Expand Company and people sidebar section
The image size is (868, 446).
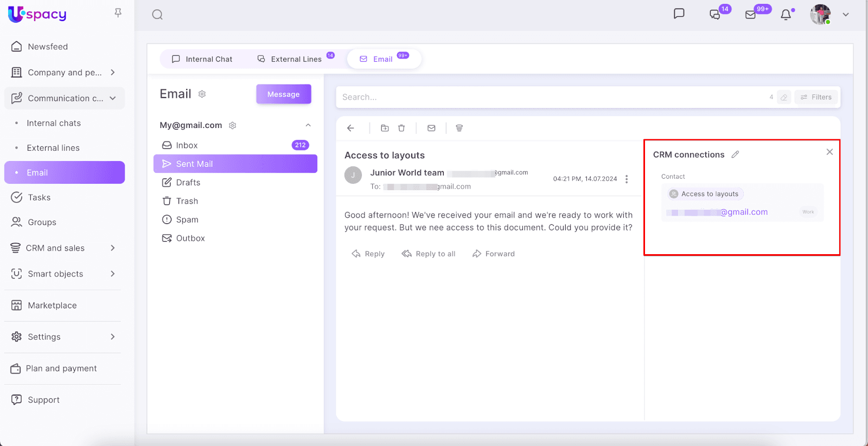click(113, 73)
